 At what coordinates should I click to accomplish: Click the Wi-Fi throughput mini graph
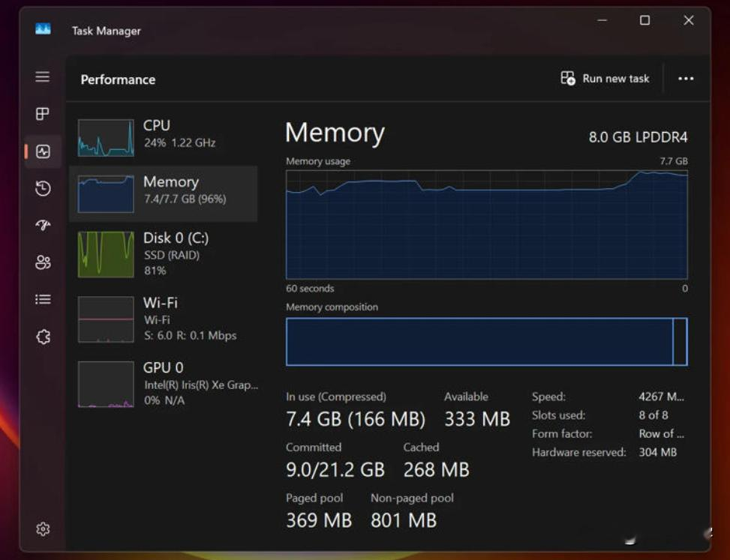[106, 319]
